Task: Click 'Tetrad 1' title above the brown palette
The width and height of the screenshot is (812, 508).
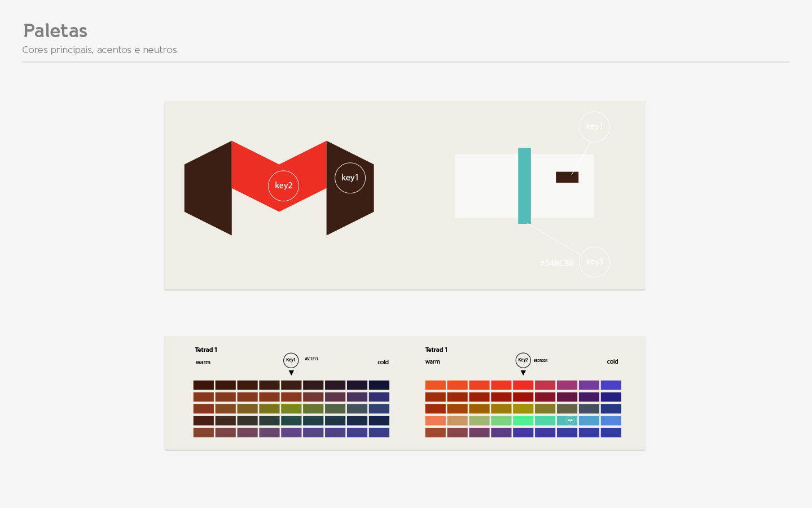Action: click(206, 350)
